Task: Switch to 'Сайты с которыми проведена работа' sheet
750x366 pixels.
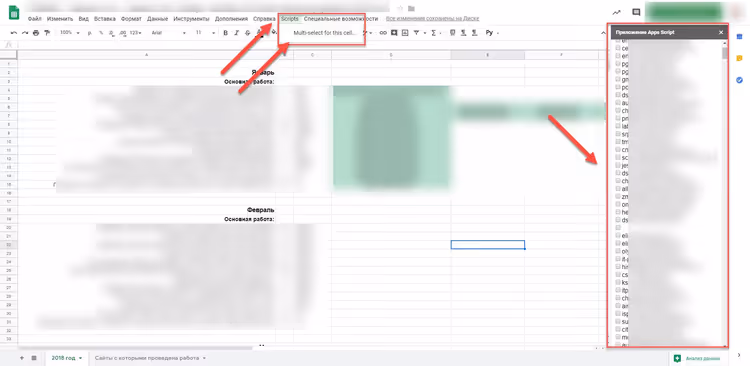Action: point(147,358)
